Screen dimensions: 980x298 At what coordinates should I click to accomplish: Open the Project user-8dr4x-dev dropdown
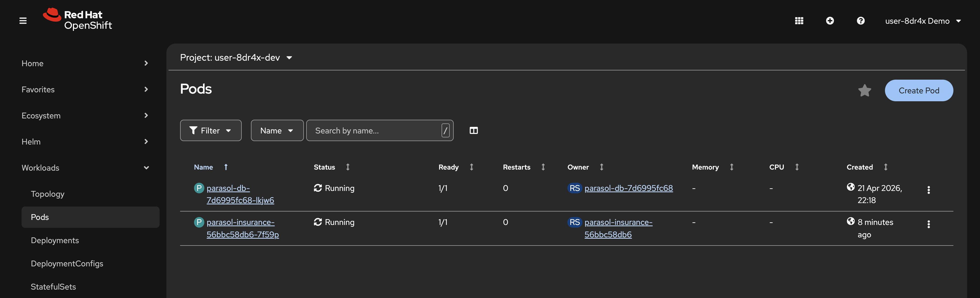coord(236,57)
